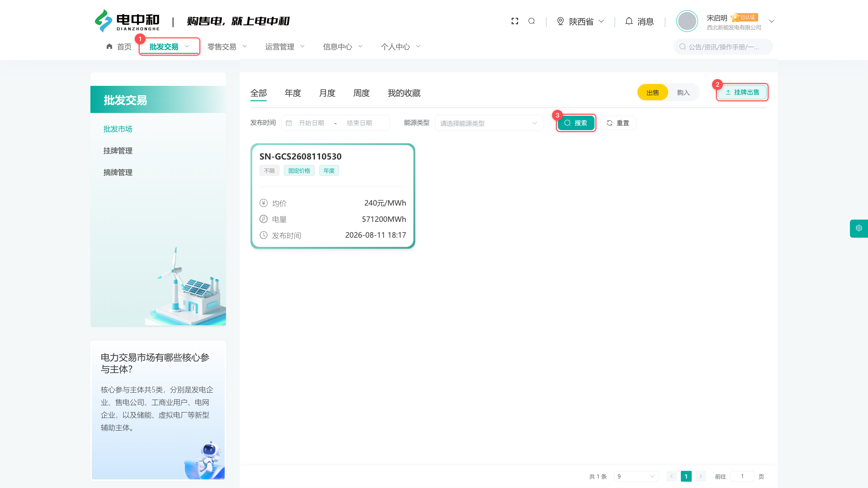This screenshot has width=868, height=488.
Task: Click the calendar icon in date range
Action: (x=289, y=123)
